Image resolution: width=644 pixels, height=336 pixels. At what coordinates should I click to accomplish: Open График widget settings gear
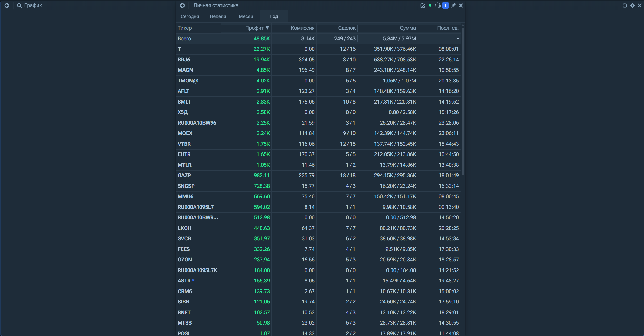632,5
